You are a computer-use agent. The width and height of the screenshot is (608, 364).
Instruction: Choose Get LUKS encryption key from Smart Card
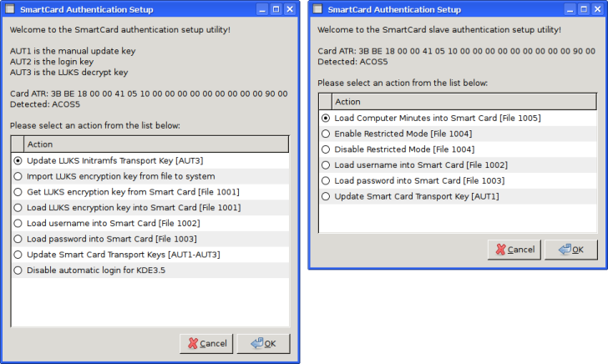click(18, 192)
